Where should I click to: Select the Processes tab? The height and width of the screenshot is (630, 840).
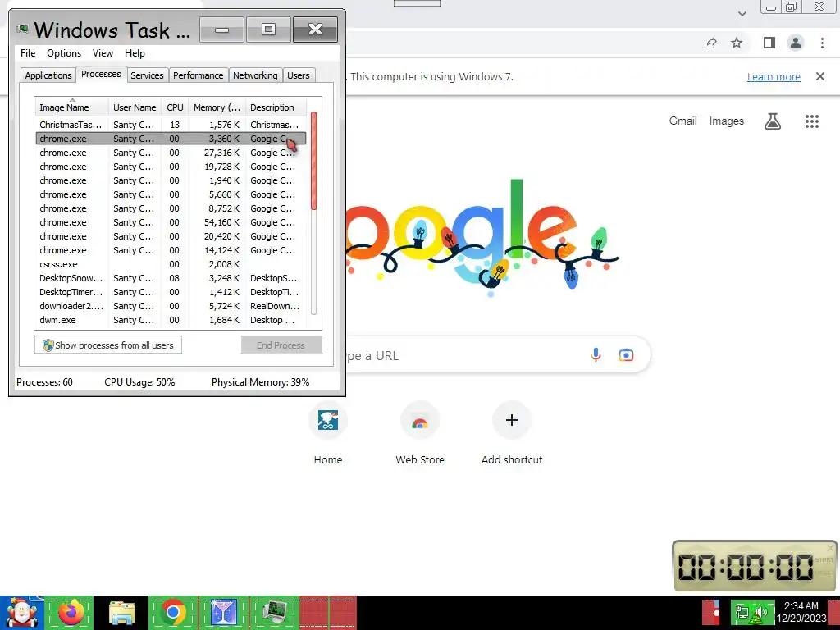[x=101, y=74]
